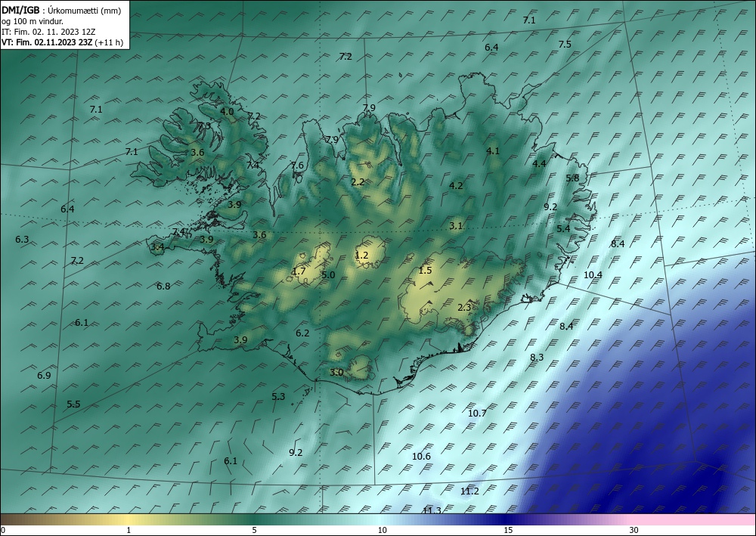This screenshot has height=536, width=756.
Task: Click the map value 11.2
Action: tap(469, 491)
